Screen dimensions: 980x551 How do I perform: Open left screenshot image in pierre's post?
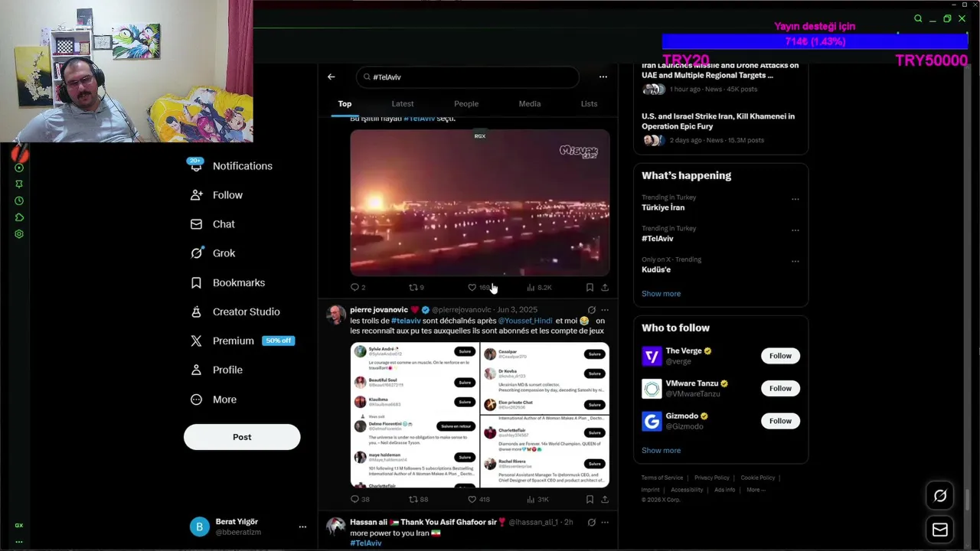pyautogui.click(x=414, y=415)
